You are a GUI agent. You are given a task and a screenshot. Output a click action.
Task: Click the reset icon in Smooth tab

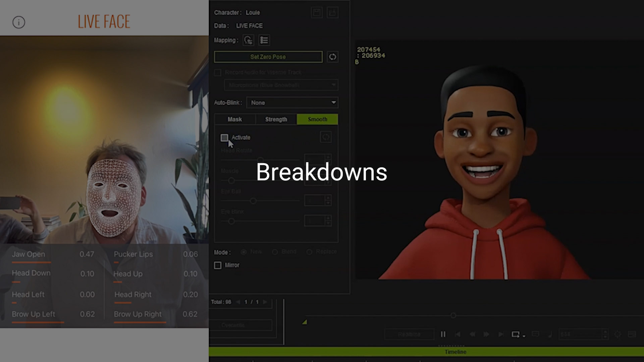tap(325, 137)
